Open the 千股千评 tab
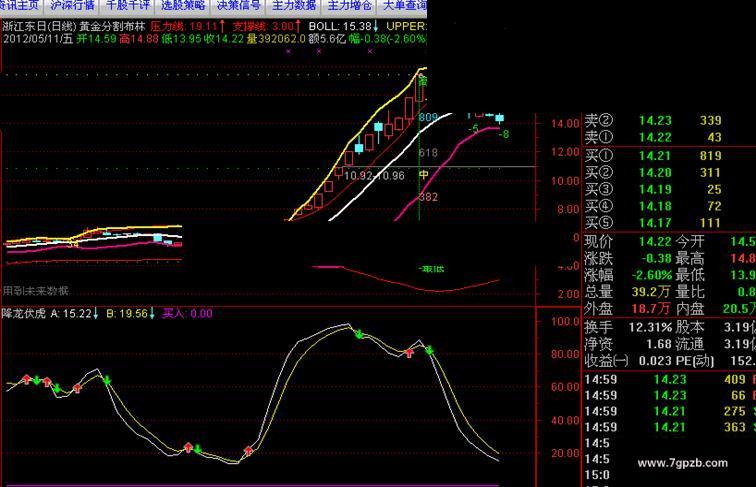This screenshot has width=756, height=487. click(x=127, y=5)
